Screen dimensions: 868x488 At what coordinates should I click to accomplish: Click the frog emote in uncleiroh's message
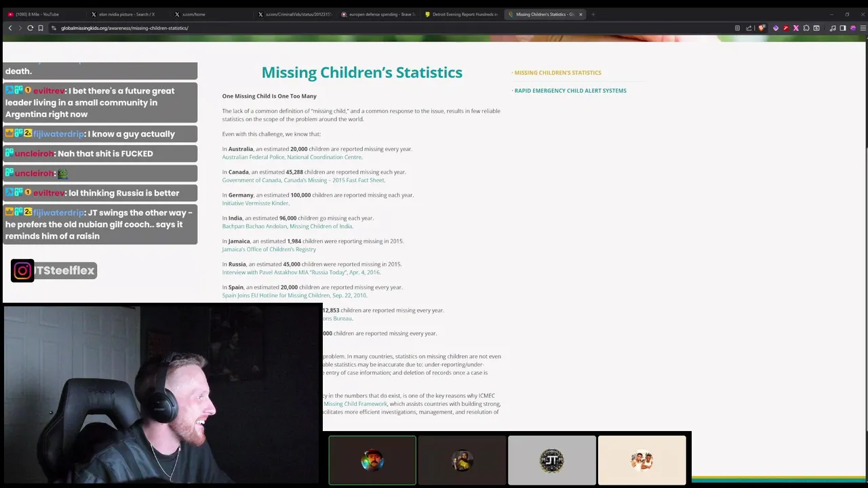coord(62,174)
